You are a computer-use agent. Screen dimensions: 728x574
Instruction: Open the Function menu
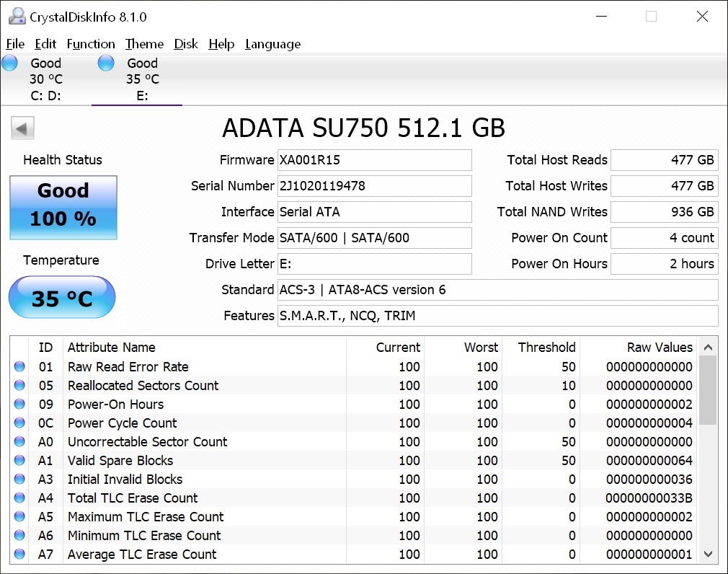point(91,44)
